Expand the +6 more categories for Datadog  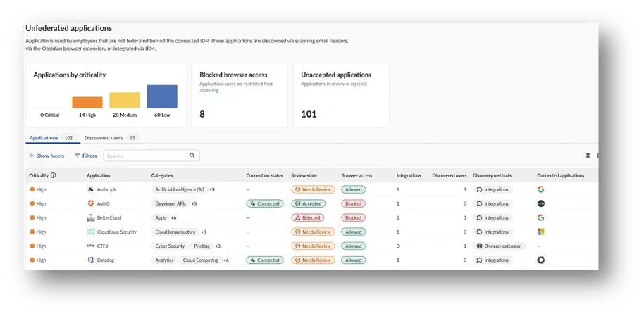(226, 260)
